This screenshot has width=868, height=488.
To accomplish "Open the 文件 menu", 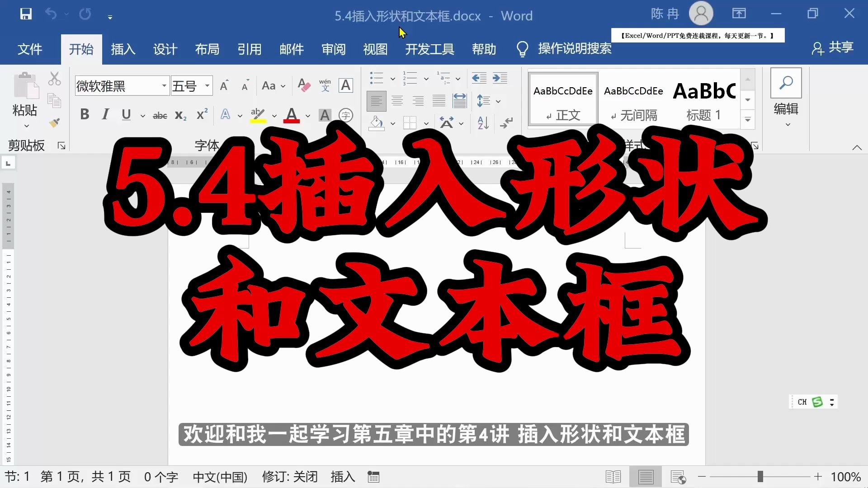I will tap(30, 50).
